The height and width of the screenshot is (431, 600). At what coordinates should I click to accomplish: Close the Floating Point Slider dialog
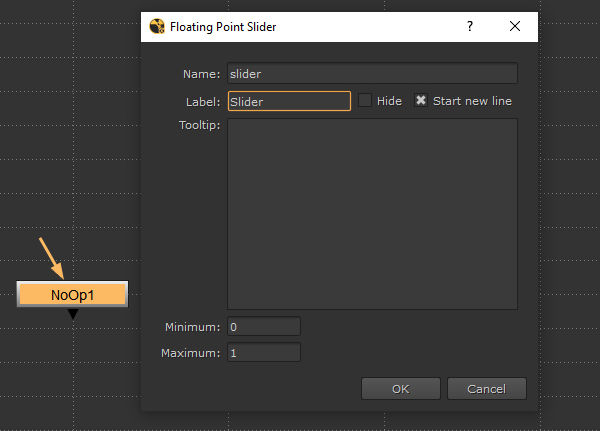tap(515, 27)
